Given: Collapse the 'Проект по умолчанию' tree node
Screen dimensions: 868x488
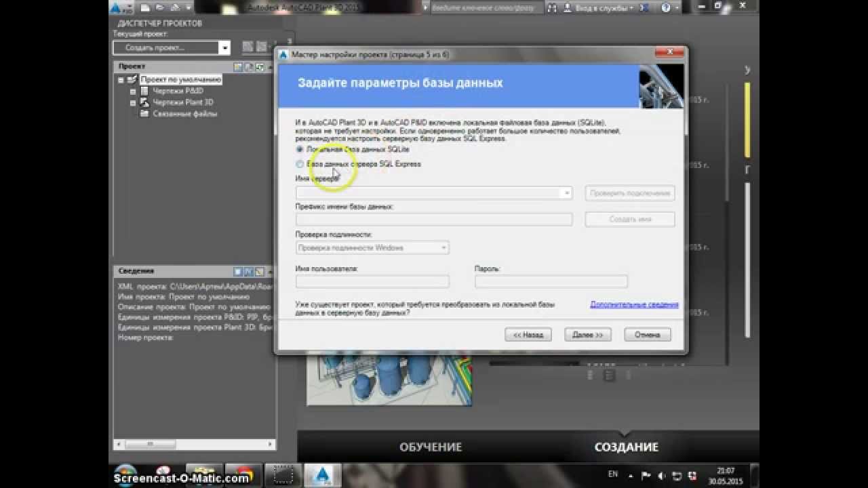Looking at the screenshot, I should tap(121, 80).
